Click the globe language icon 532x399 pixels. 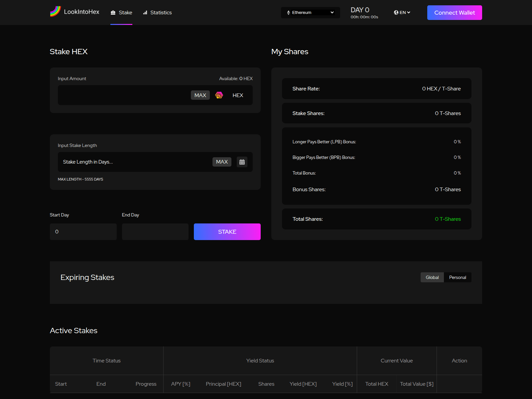pos(396,12)
